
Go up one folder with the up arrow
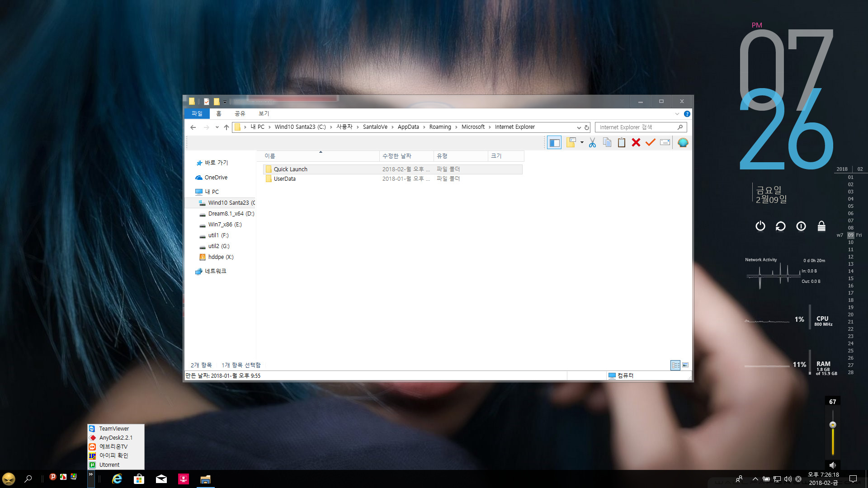pyautogui.click(x=226, y=127)
